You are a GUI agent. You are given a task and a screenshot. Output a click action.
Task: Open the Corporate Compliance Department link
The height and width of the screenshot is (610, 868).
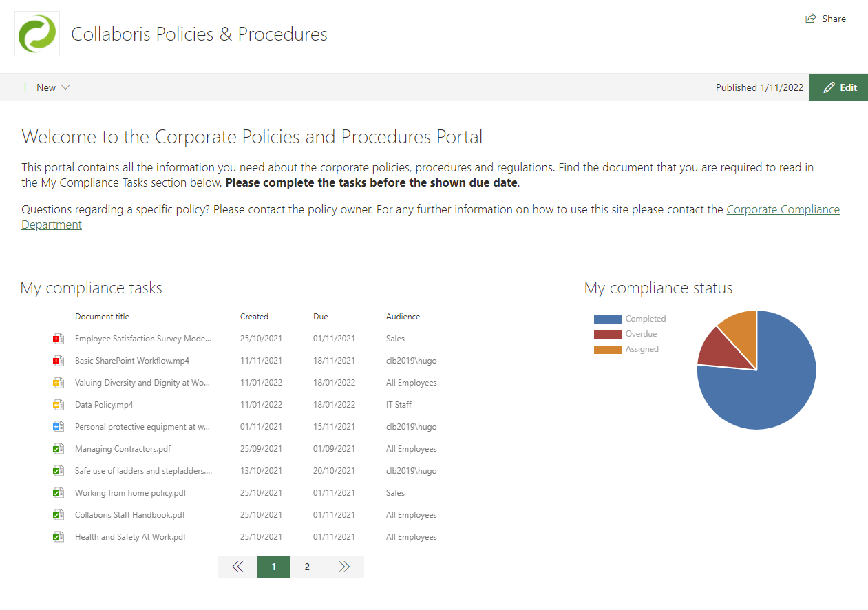[783, 209]
